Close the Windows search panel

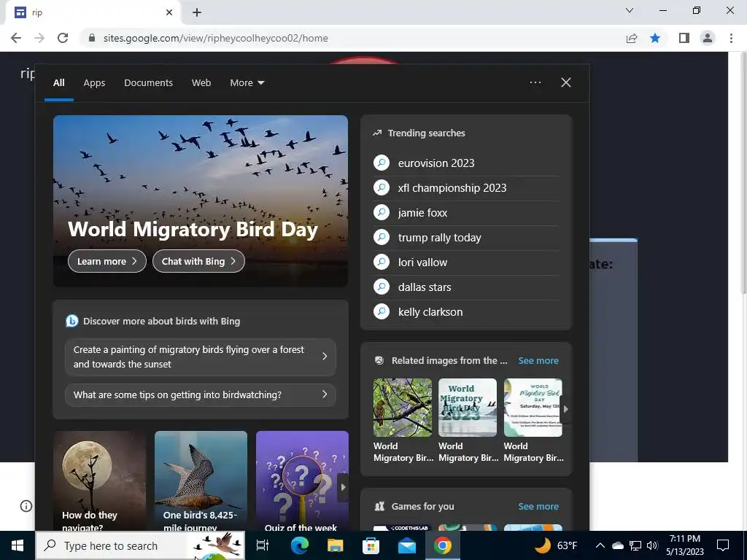pos(566,82)
